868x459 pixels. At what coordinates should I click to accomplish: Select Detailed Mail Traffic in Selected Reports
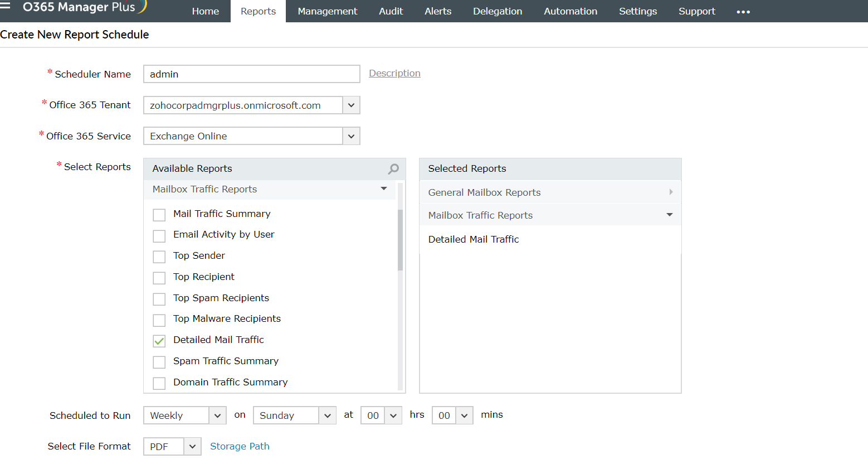[x=474, y=239]
